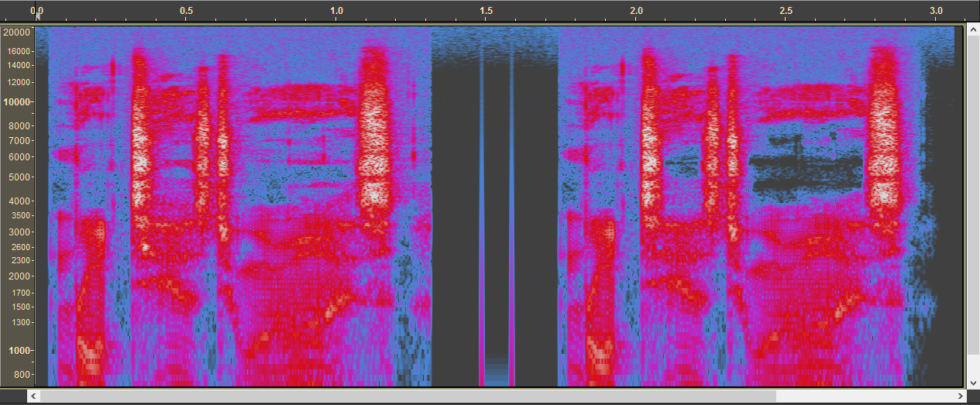This screenshot has width=980, height=405.
Task: Click the 20000 label on the frequency scale
Action: tap(16, 33)
